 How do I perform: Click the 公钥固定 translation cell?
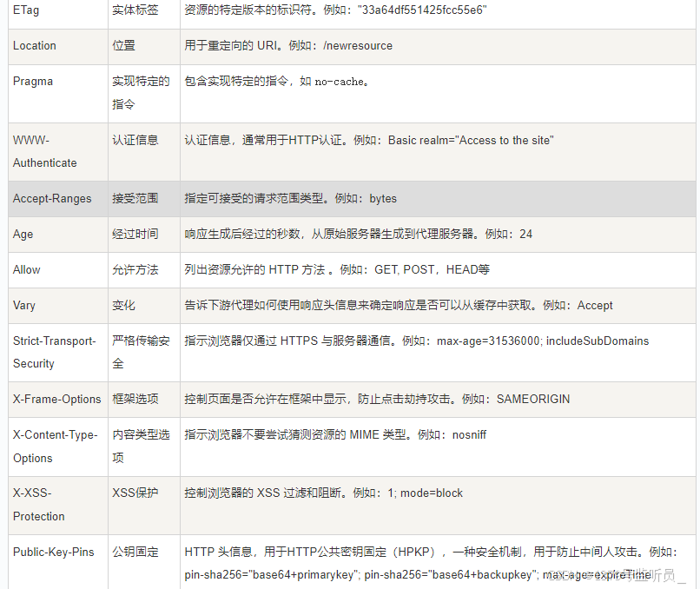tap(144, 562)
